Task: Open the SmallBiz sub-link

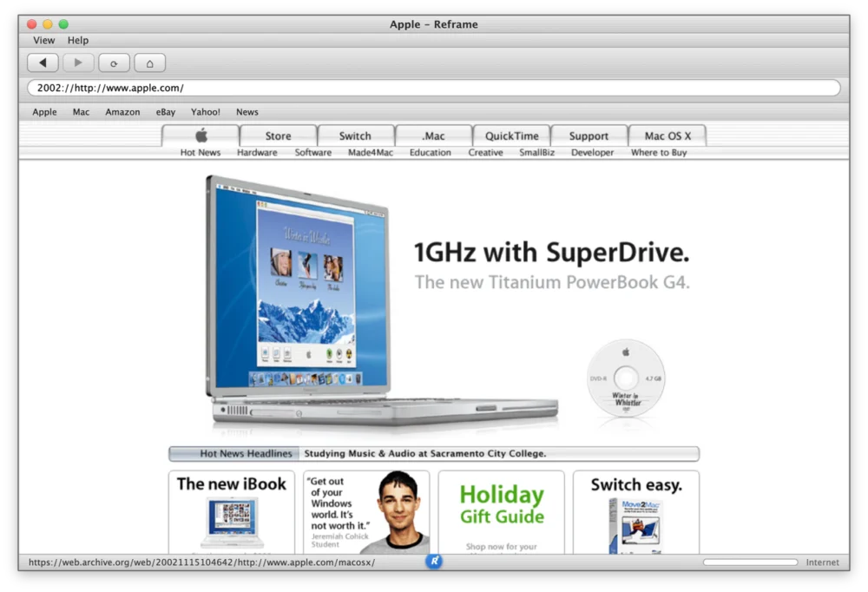Action: point(537,152)
